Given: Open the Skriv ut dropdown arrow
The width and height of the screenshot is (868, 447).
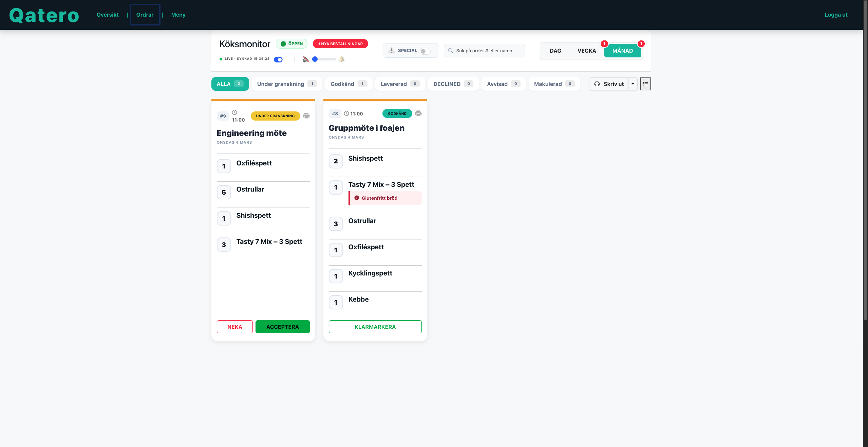Looking at the screenshot, I should click(633, 84).
